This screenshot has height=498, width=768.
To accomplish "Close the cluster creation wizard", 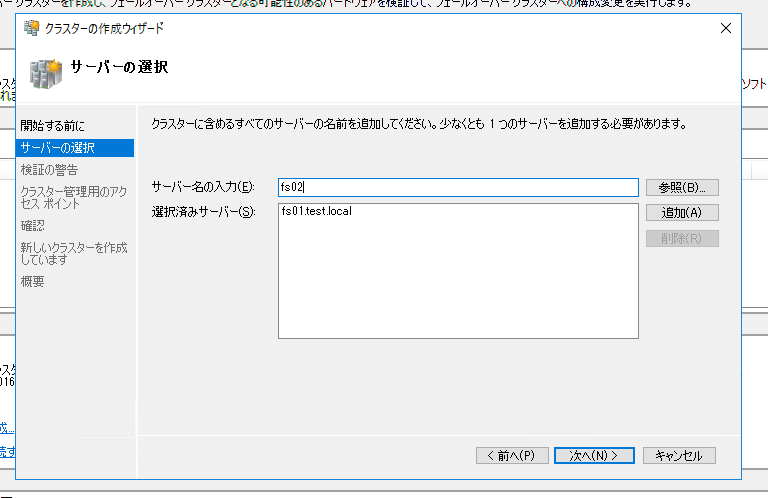I will (x=726, y=28).
